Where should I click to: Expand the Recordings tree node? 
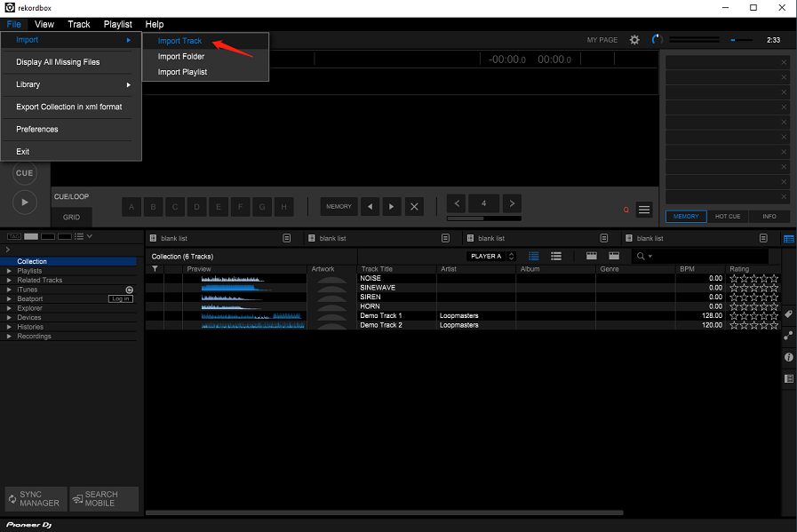(x=9, y=337)
